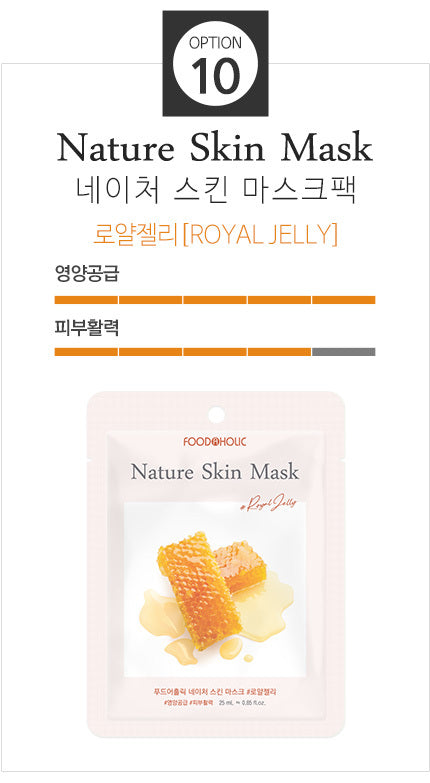
Task: Click the FOODAHOLIC brand logo on package
Action: coord(215,441)
